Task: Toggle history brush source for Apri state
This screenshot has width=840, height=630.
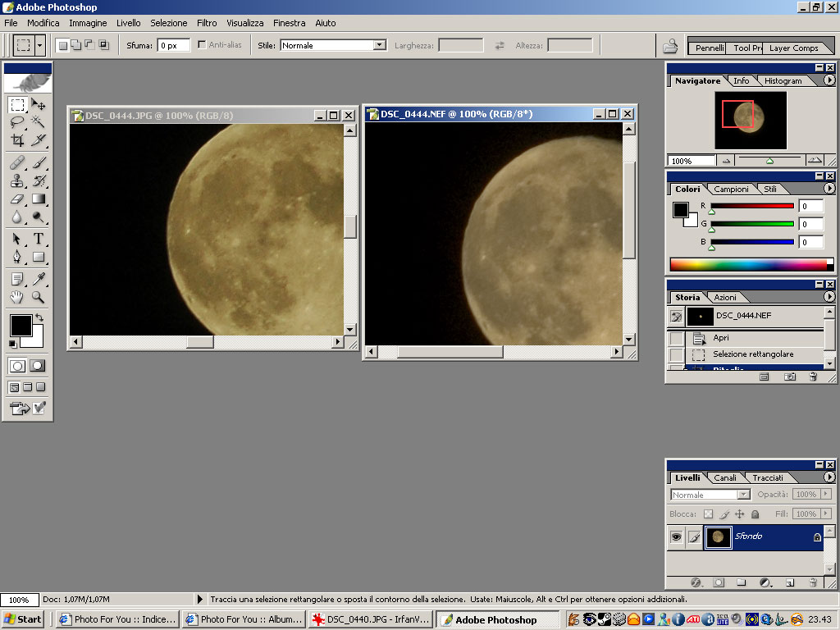Action: coord(676,338)
